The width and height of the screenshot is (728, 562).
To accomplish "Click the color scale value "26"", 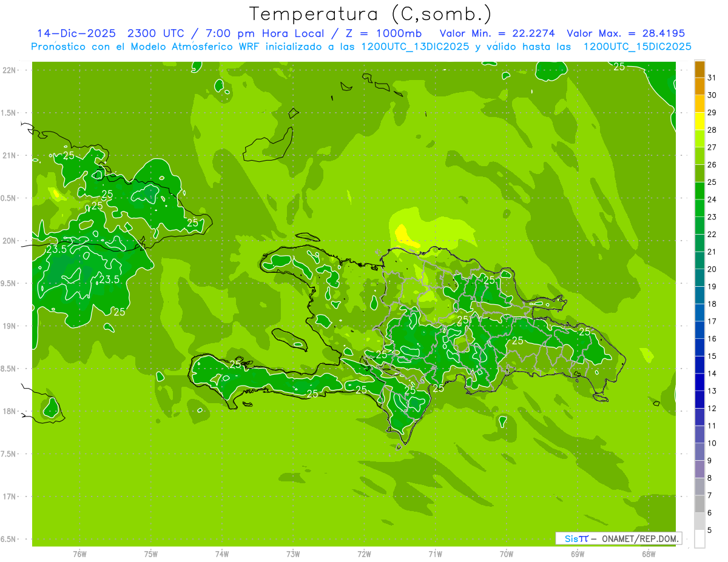I will click(x=712, y=164).
